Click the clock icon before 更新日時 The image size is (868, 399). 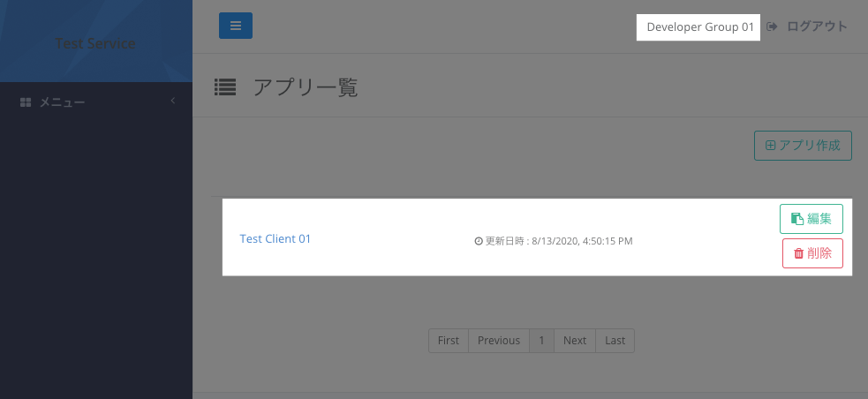coord(479,241)
